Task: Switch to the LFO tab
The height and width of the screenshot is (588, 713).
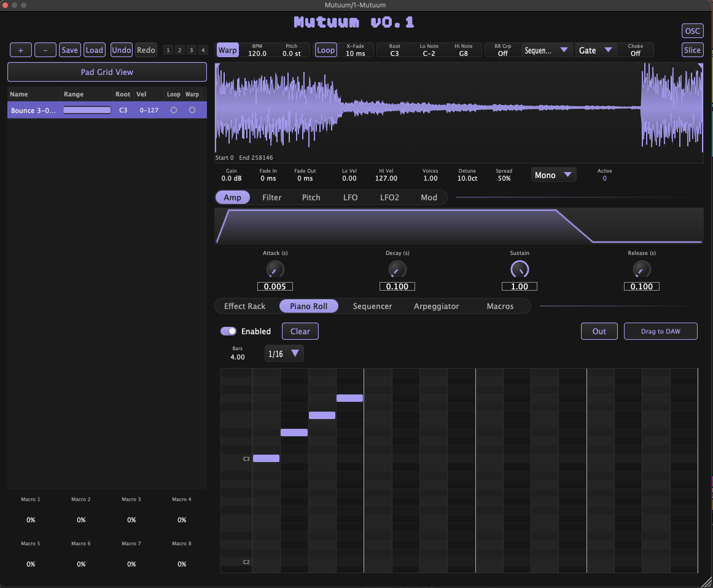Action: (x=350, y=197)
